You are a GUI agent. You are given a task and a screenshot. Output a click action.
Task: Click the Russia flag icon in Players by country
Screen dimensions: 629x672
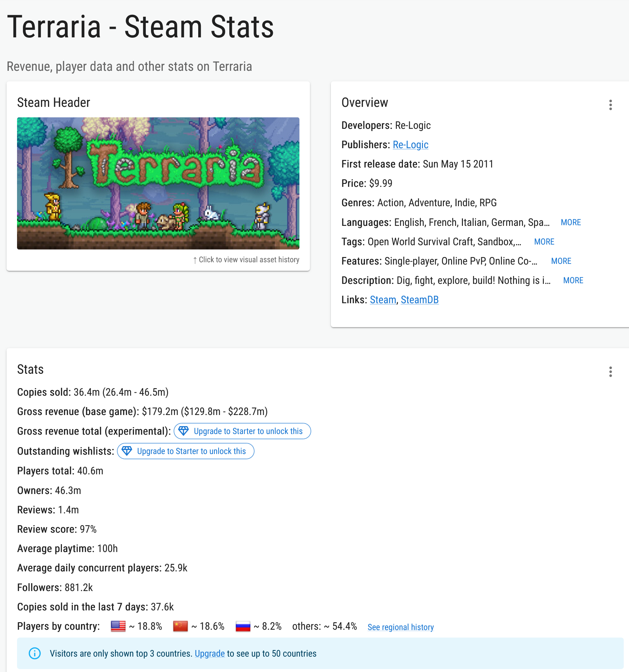click(243, 626)
